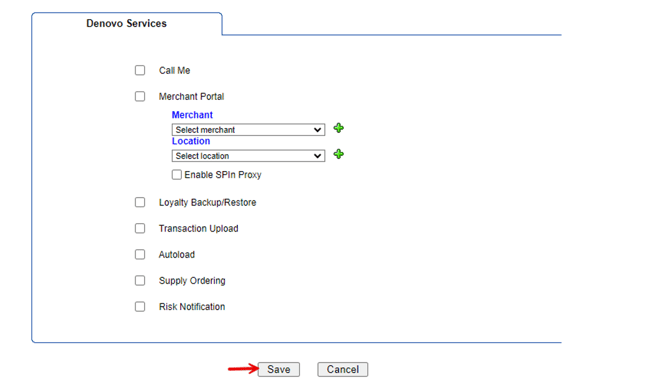This screenshot has width=670, height=384.
Task: Toggle the Enable SPIn Proxy checkbox
Action: [x=176, y=175]
